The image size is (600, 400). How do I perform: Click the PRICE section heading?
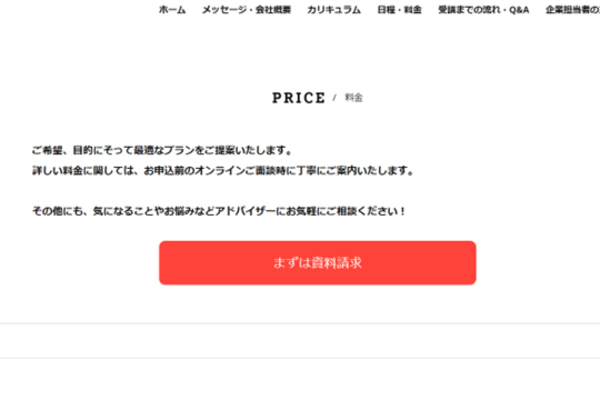pos(298,98)
